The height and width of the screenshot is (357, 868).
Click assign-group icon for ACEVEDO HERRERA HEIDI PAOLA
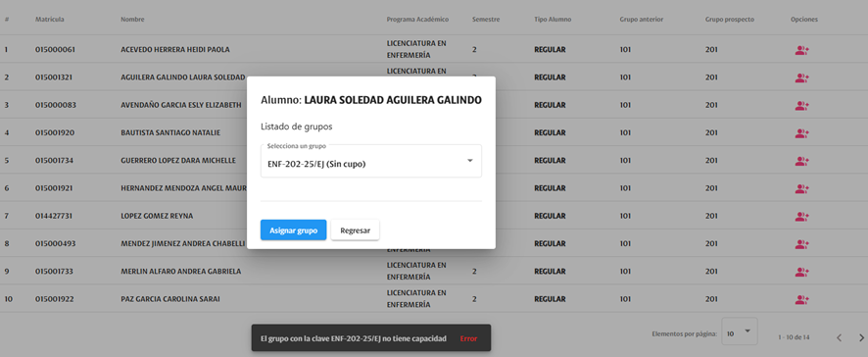coord(802,50)
